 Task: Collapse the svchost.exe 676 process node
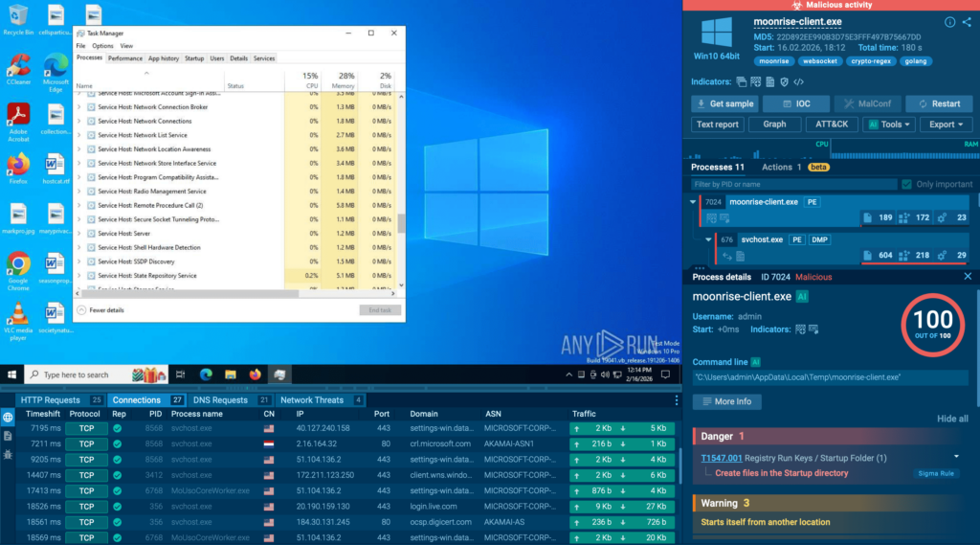708,239
